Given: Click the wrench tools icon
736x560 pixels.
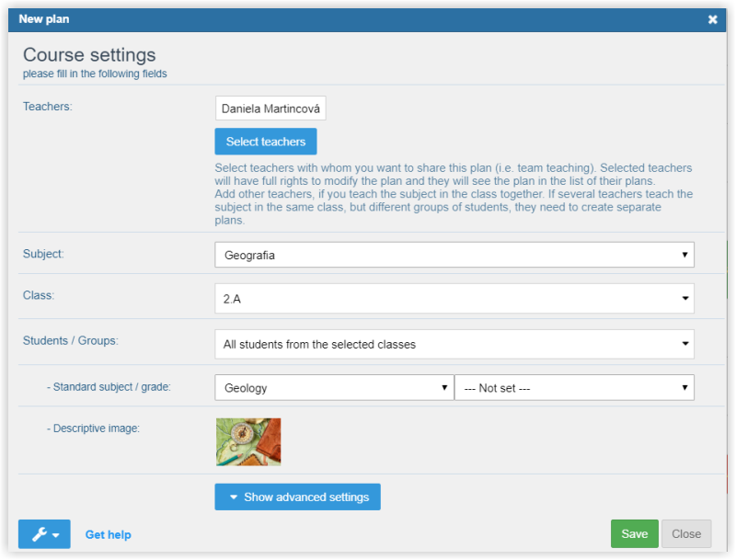Looking at the screenshot, I should coord(39,534).
